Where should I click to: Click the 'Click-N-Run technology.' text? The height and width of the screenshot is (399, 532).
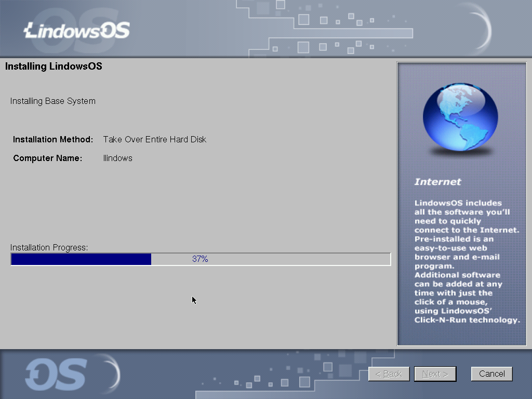[x=467, y=320]
